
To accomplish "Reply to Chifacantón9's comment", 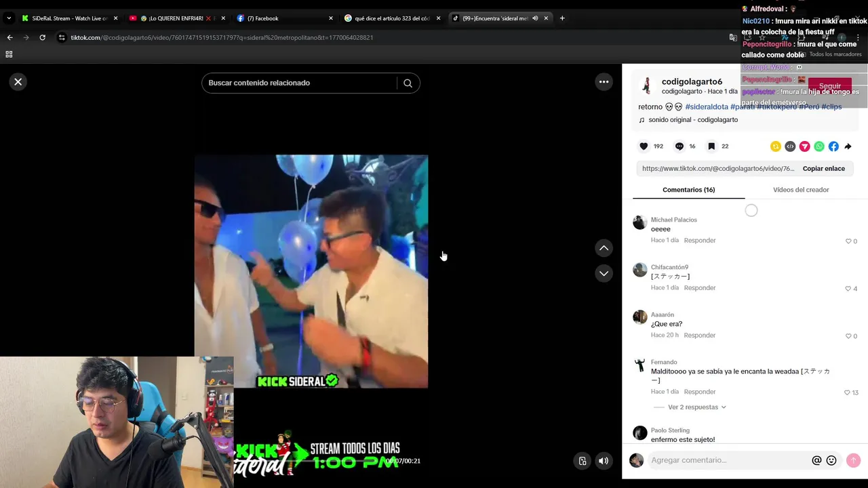I will tap(700, 288).
